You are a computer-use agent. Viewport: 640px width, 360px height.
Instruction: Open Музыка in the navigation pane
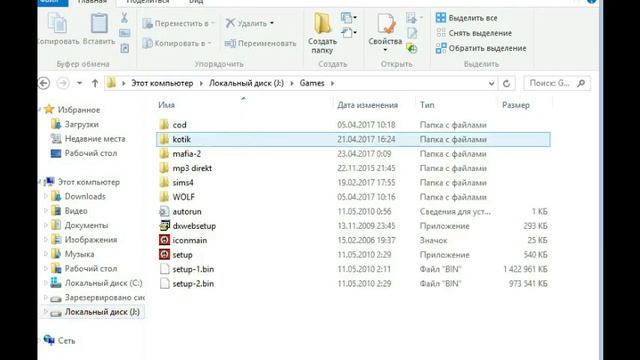pos(79,254)
